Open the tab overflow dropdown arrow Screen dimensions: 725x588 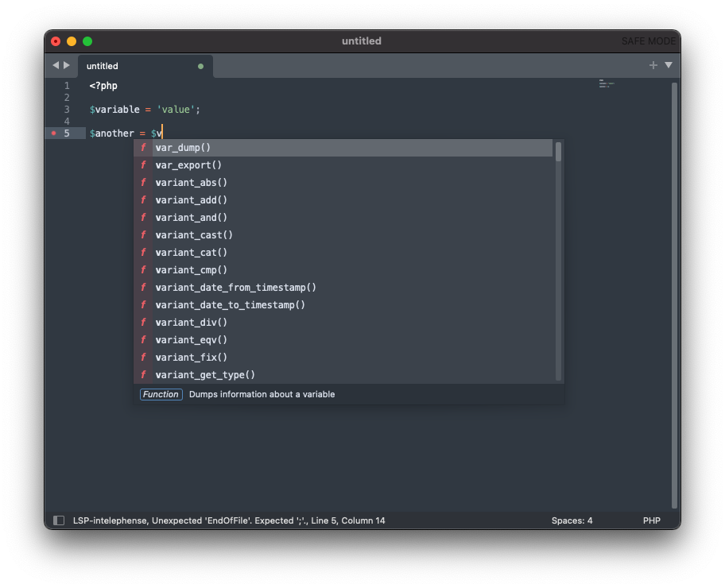[668, 66]
